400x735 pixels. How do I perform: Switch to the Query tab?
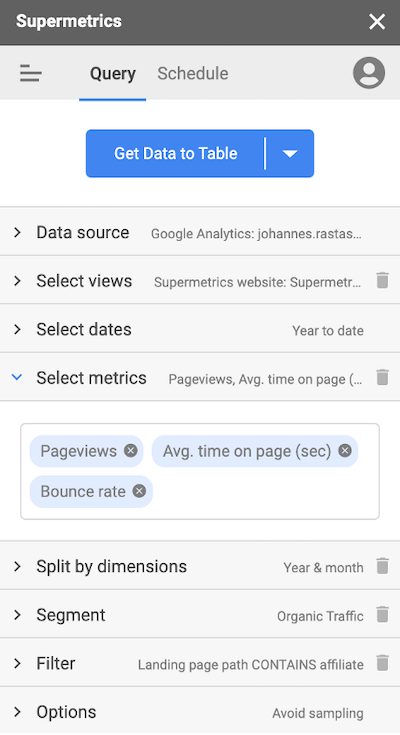113,74
